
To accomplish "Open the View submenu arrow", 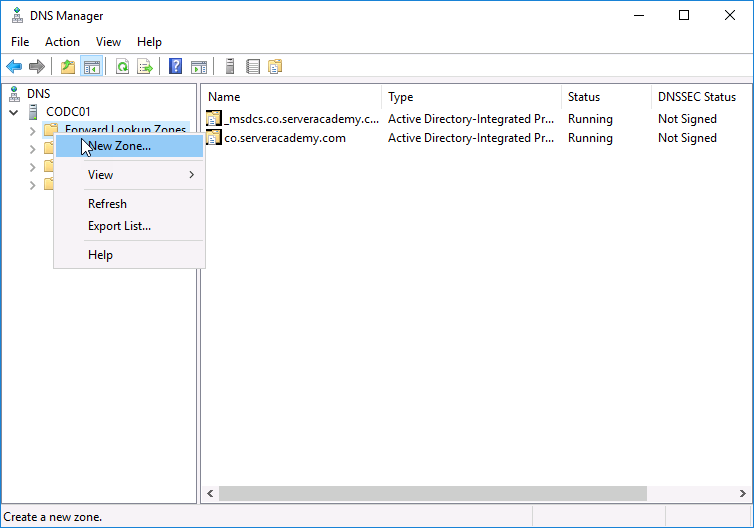I will click(191, 175).
